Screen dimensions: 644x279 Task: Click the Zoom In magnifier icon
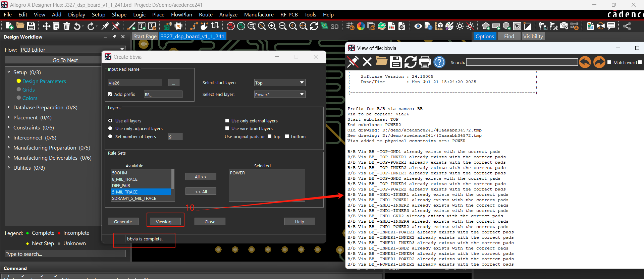click(x=272, y=26)
